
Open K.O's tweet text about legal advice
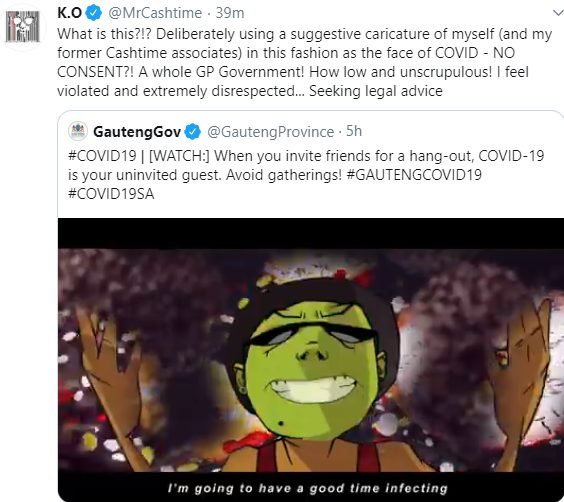tap(304, 63)
